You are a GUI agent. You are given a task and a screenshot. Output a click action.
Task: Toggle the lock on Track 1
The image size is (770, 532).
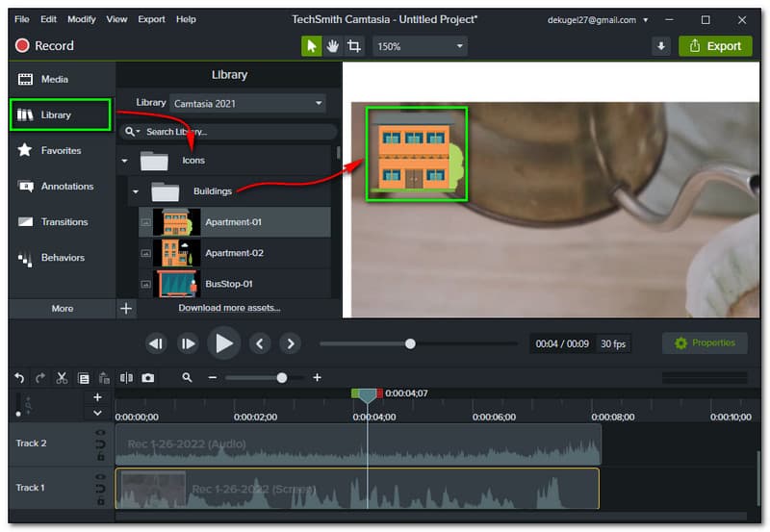pyautogui.click(x=100, y=499)
